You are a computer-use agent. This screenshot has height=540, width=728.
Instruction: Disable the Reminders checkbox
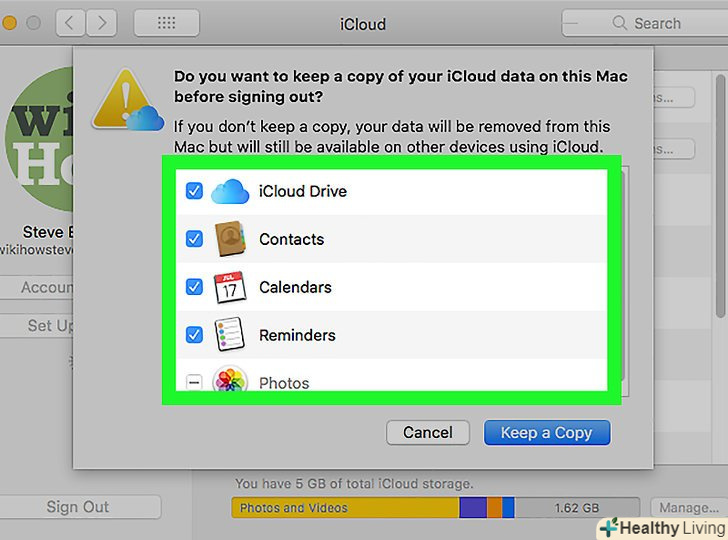[194, 335]
